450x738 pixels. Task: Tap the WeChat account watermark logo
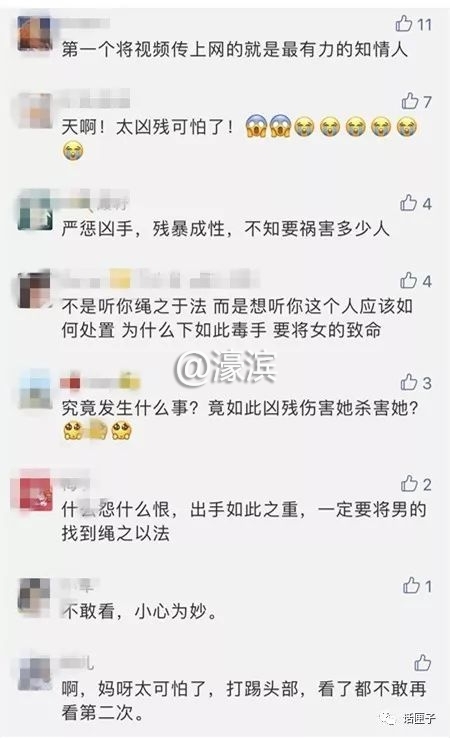coord(388,718)
